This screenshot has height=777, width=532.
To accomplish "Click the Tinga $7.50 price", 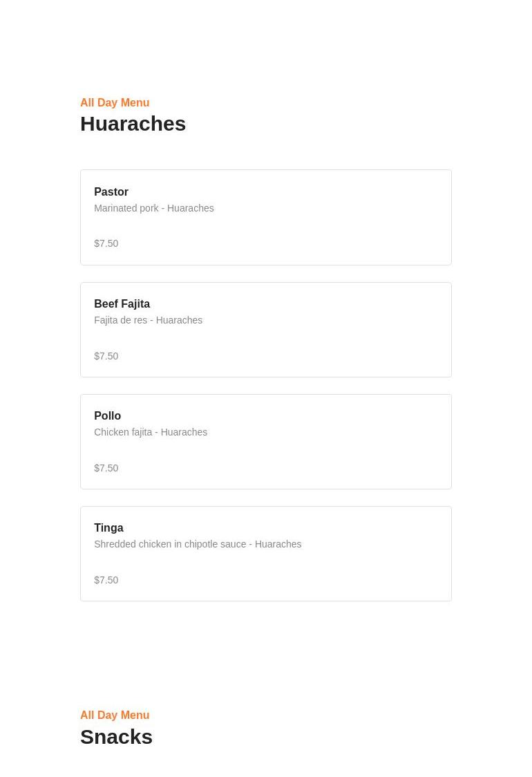I will (106, 580).
